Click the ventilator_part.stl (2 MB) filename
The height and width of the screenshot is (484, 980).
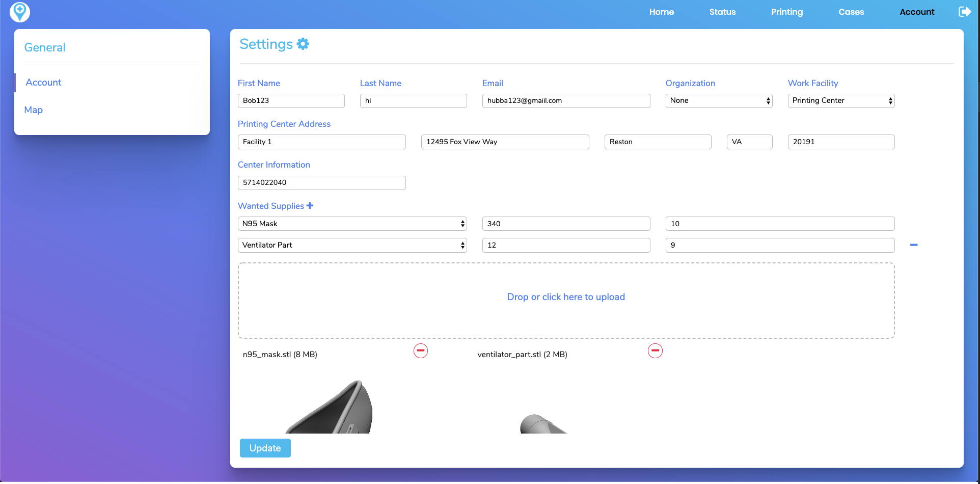coord(522,355)
